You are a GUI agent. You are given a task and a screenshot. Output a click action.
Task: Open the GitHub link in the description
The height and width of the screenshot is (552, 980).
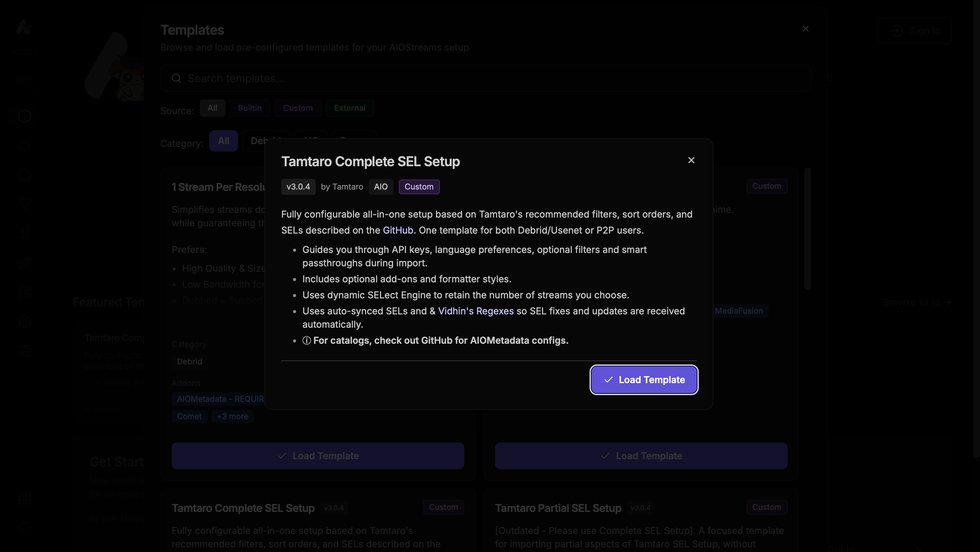click(x=397, y=230)
